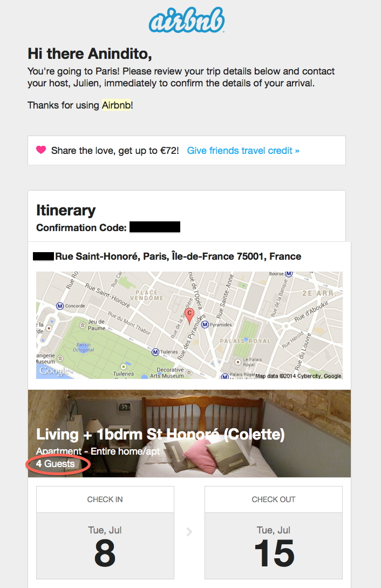This screenshot has height=588, width=381.
Task: Click the Bourse metro station icon
Action: coord(289,274)
